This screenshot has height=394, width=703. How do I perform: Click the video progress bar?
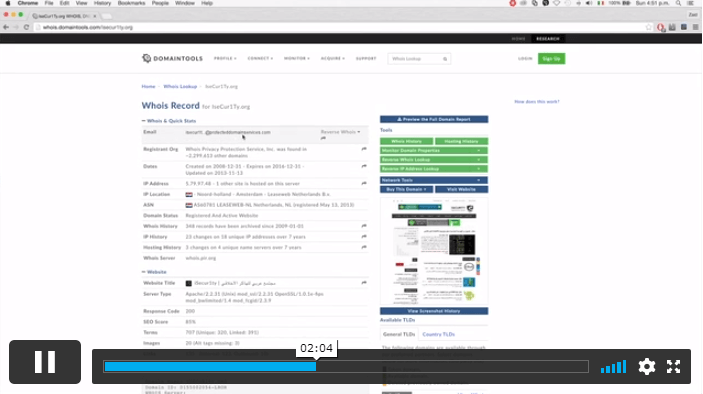[x=346, y=367]
